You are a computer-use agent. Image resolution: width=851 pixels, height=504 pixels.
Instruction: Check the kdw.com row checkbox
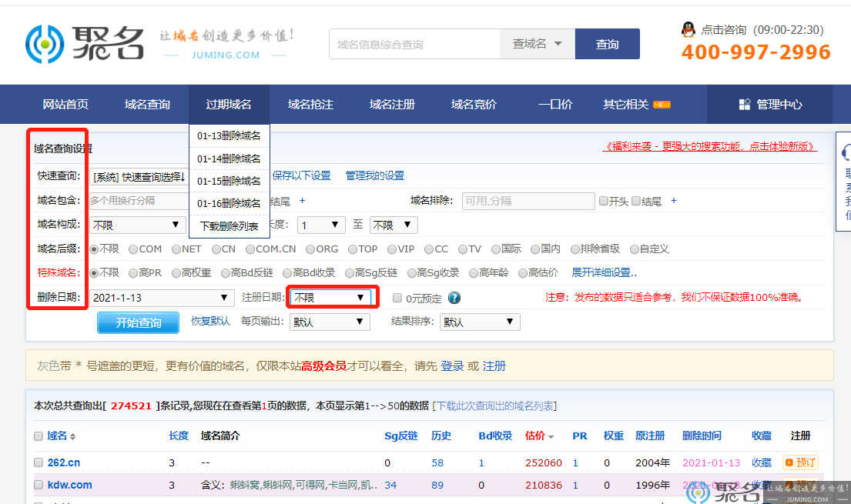coord(39,485)
